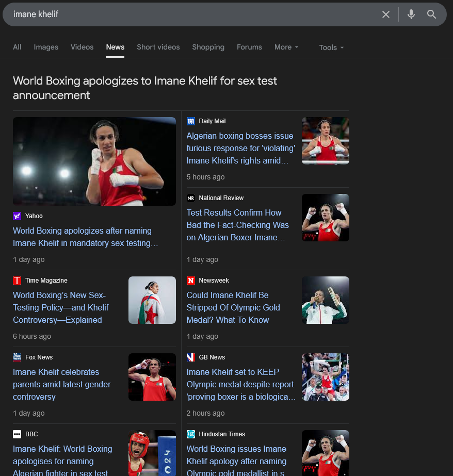Click the Hindustan Times logo icon

191,434
